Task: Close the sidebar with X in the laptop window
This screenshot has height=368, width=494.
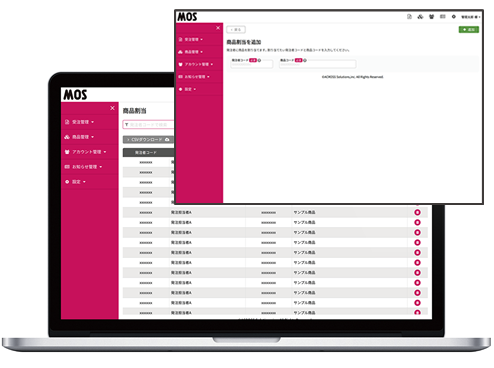Action: tap(112, 108)
